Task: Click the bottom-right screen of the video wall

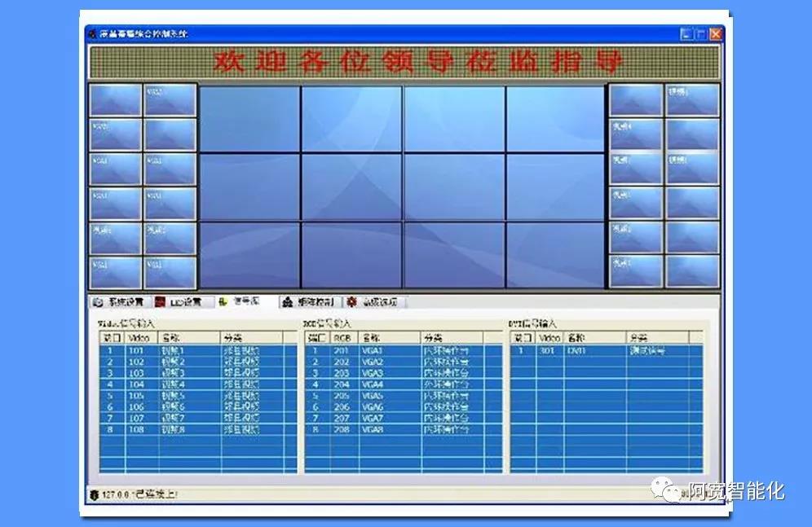Action: pos(555,254)
